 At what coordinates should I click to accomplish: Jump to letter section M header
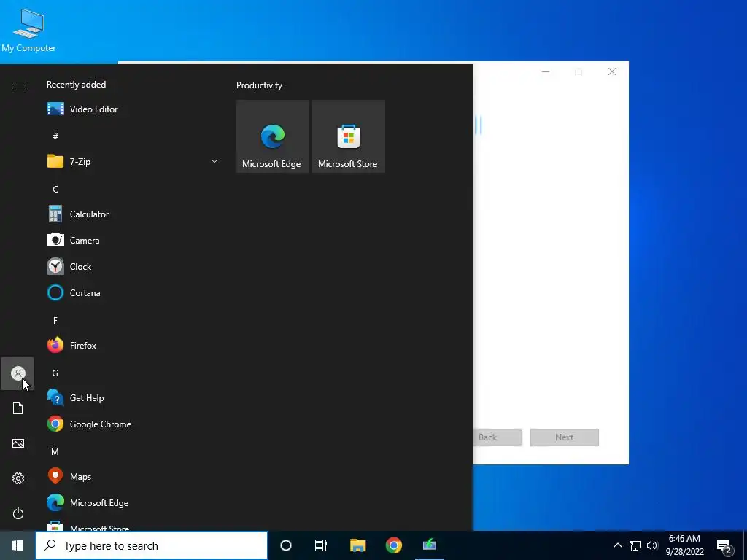(55, 451)
